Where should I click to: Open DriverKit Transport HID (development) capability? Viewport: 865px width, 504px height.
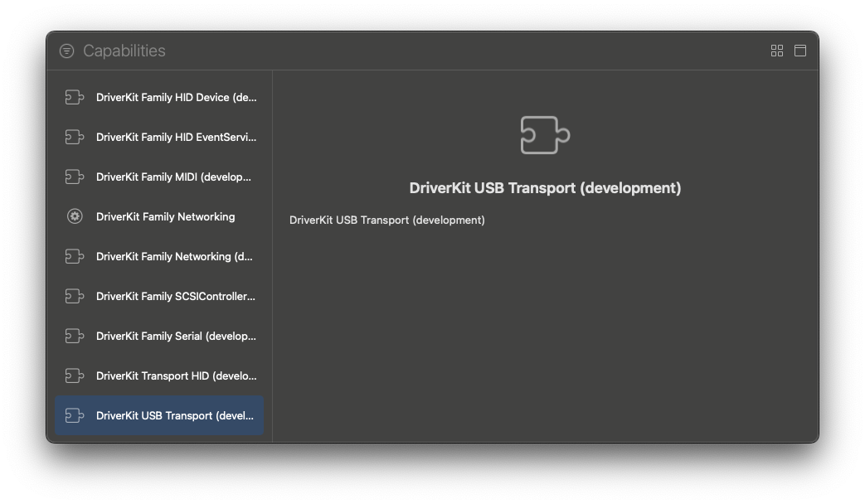pyautogui.click(x=176, y=376)
